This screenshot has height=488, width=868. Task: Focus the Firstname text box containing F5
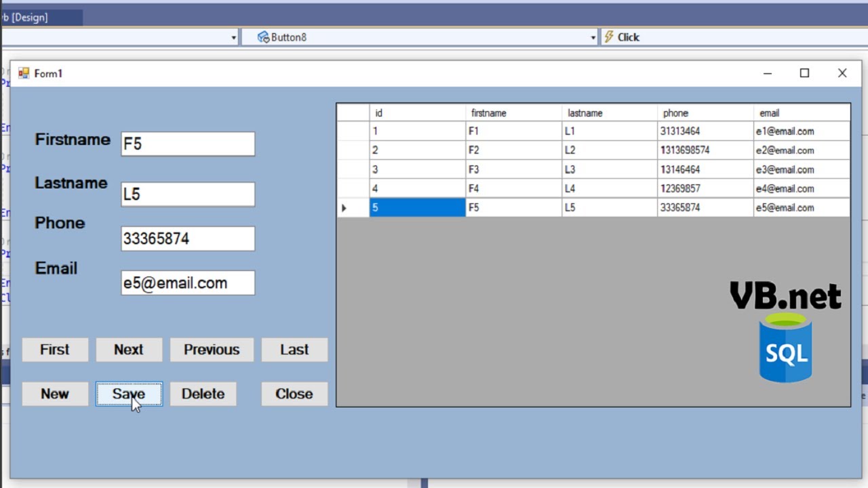pos(188,144)
